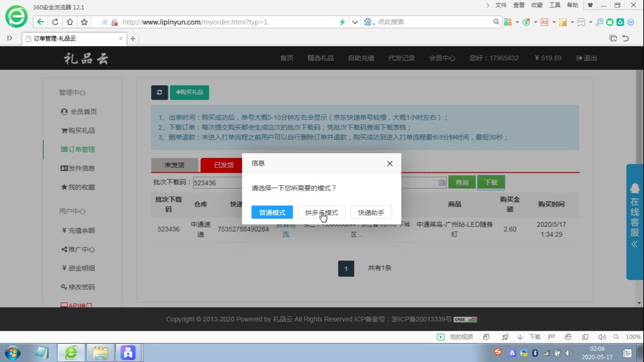The height and width of the screenshot is (362, 644).
Task: Choose 拼多多模式 in the dialog
Action: [321, 212]
